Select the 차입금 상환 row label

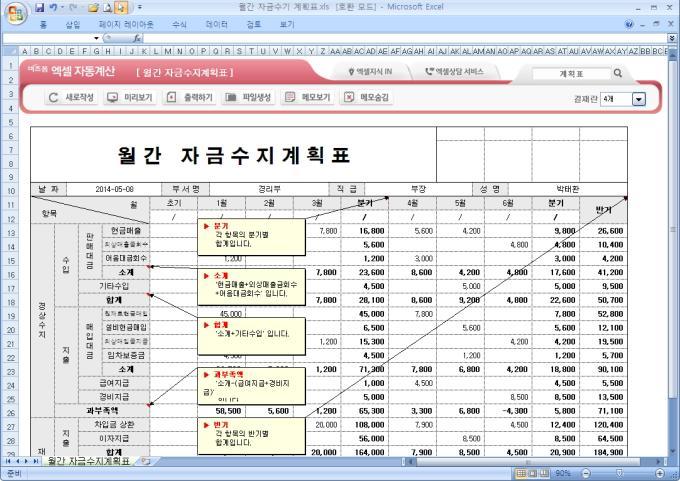coord(114,425)
